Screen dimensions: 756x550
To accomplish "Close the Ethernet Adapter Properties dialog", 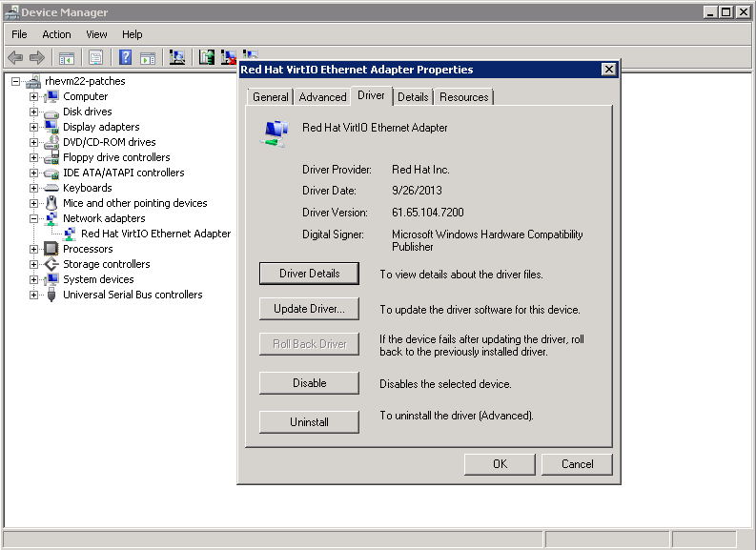I will 609,70.
